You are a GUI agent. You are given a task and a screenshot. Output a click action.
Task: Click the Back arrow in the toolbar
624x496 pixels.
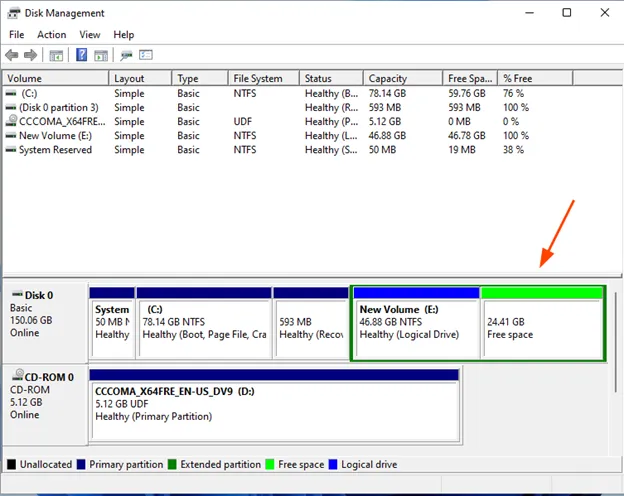11,55
